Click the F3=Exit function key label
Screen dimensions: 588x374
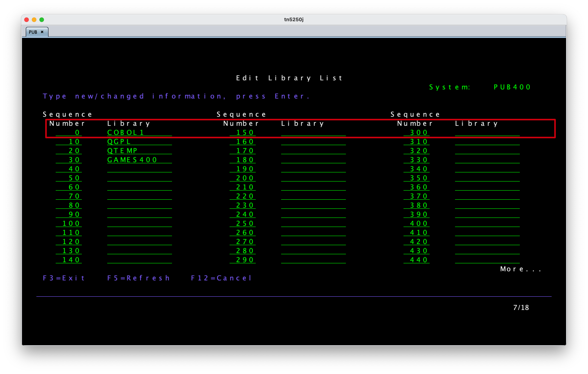64,278
